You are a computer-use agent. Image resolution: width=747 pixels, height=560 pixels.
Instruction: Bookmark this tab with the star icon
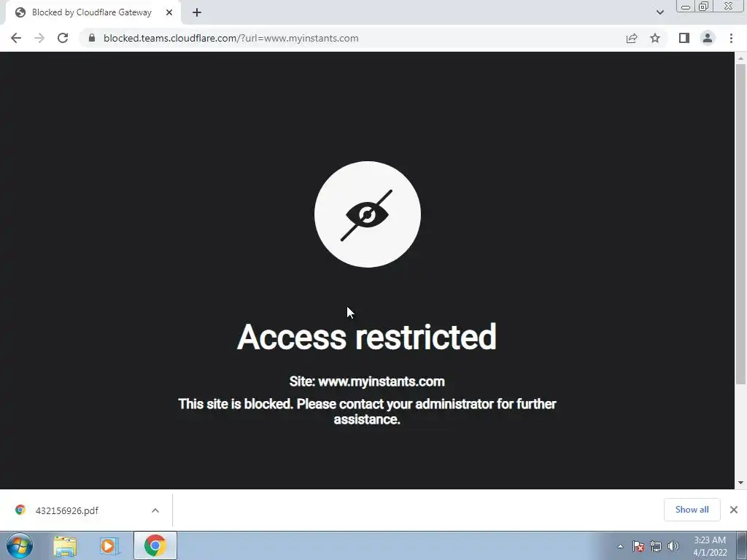click(x=655, y=38)
